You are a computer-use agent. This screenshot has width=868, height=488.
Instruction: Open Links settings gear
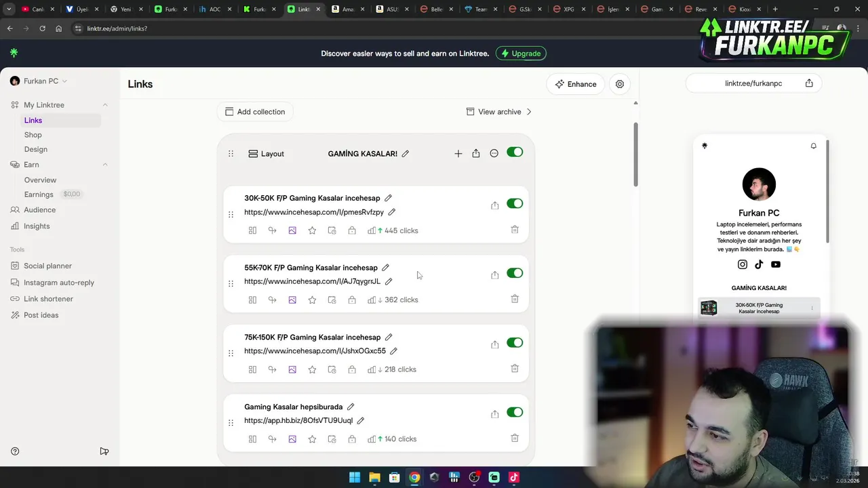tap(620, 84)
